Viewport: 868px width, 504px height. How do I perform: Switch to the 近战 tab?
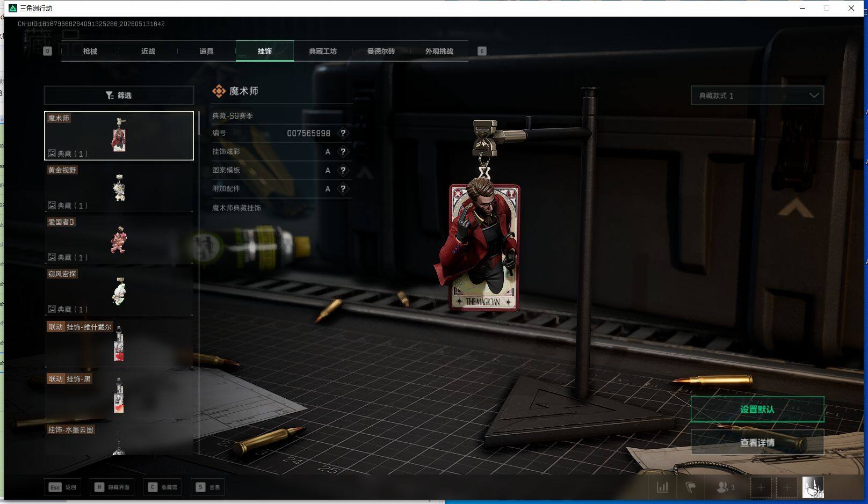coord(148,51)
